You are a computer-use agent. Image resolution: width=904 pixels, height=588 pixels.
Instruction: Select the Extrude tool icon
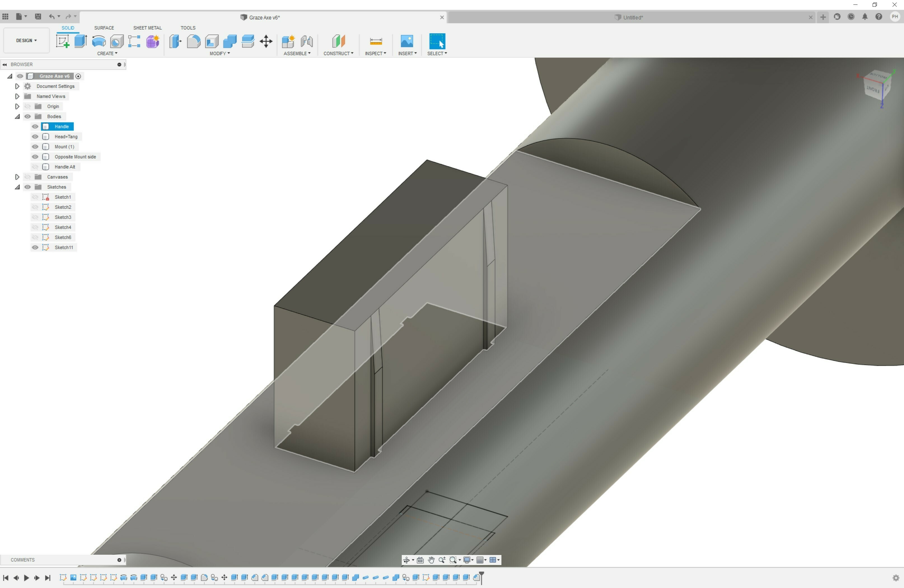81,41
